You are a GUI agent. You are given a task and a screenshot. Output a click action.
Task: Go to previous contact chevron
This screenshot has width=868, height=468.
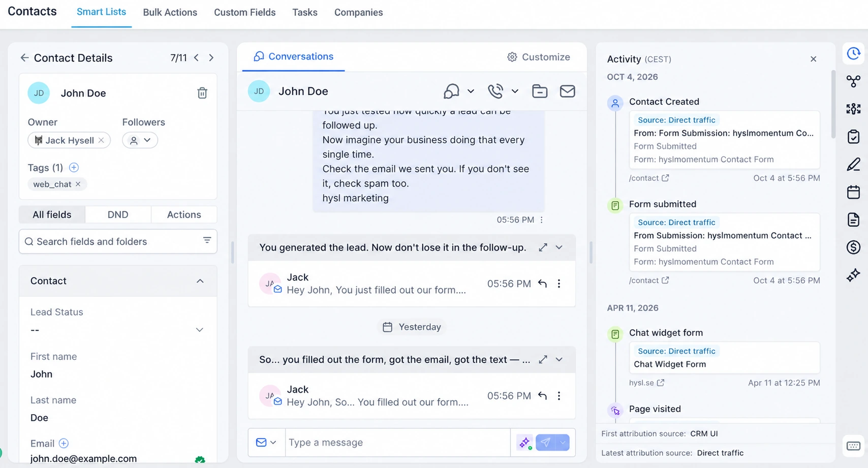pos(197,58)
